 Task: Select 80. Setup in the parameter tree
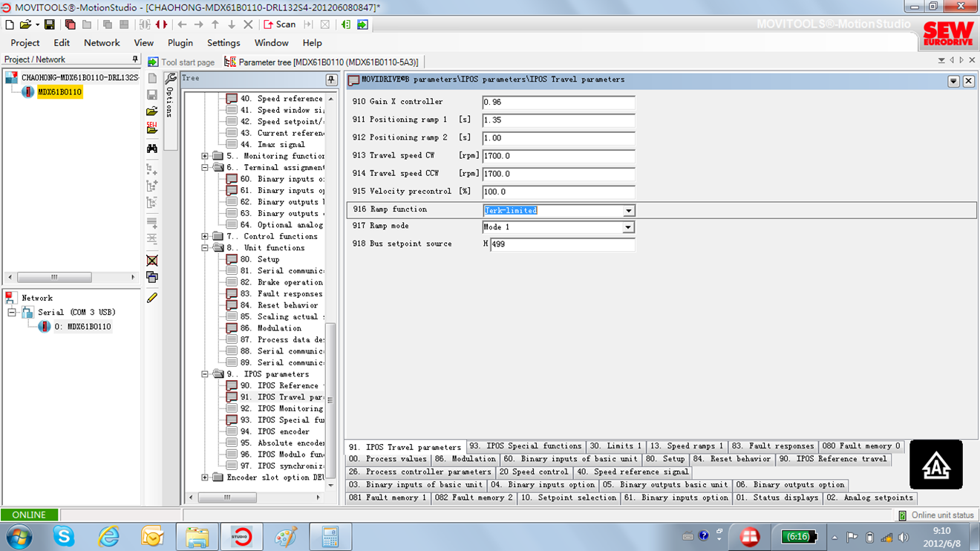pos(268,260)
